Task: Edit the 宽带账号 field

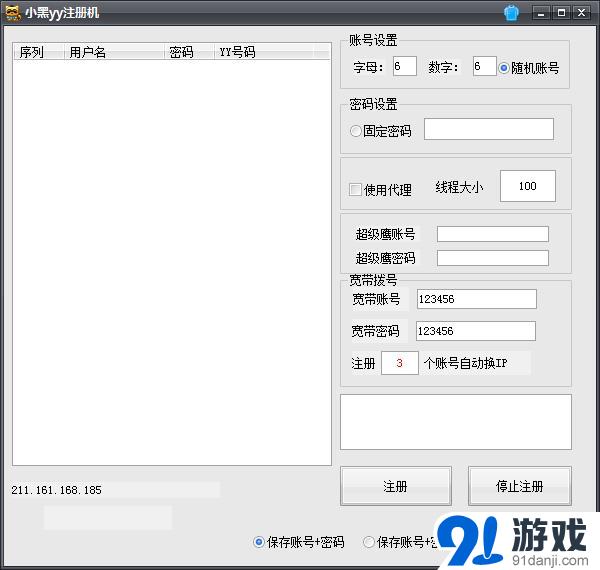Action: (x=477, y=299)
